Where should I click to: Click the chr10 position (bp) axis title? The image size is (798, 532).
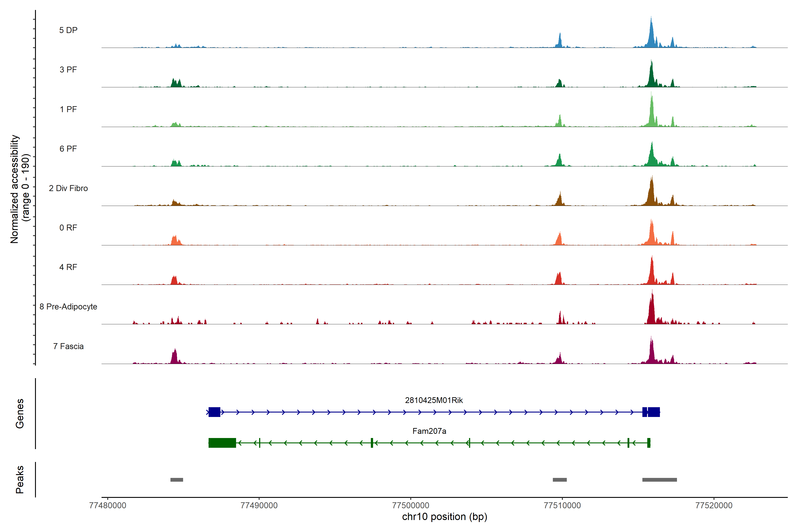(444, 517)
